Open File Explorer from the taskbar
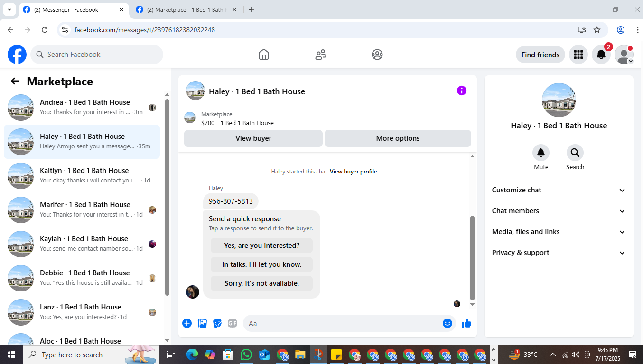This screenshot has height=364, width=643. (x=300, y=355)
